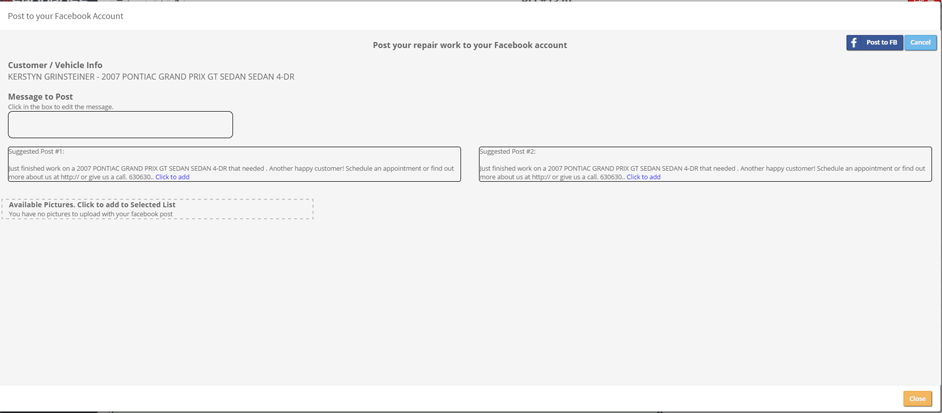942x413 pixels.
Task: Click the Facebook logo icon
Action: click(x=854, y=43)
